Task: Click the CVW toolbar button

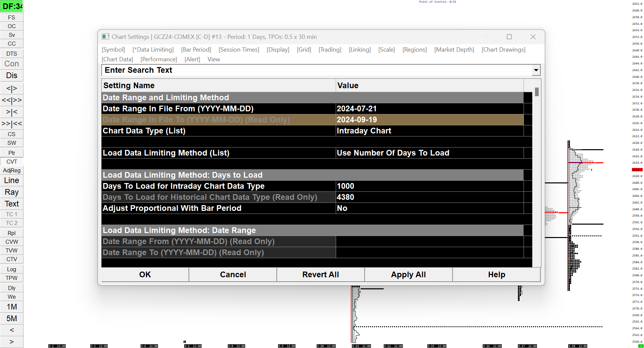Action: pyautogui.click(x=11, y=242)
